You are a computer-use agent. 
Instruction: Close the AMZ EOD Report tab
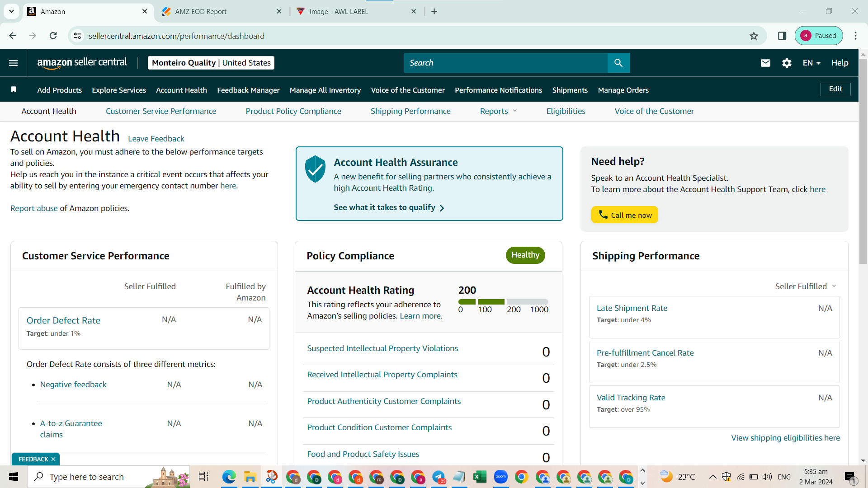click(279, 11)
